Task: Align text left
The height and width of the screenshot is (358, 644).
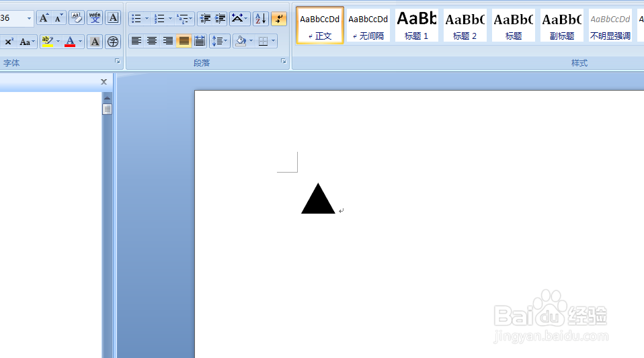Action: [136, 41]
